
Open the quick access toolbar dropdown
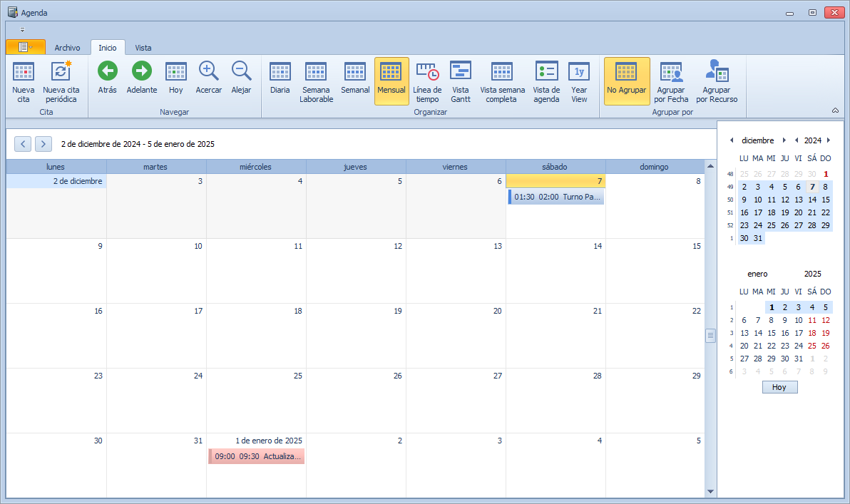pyautogui.click(x=22, y=30)
